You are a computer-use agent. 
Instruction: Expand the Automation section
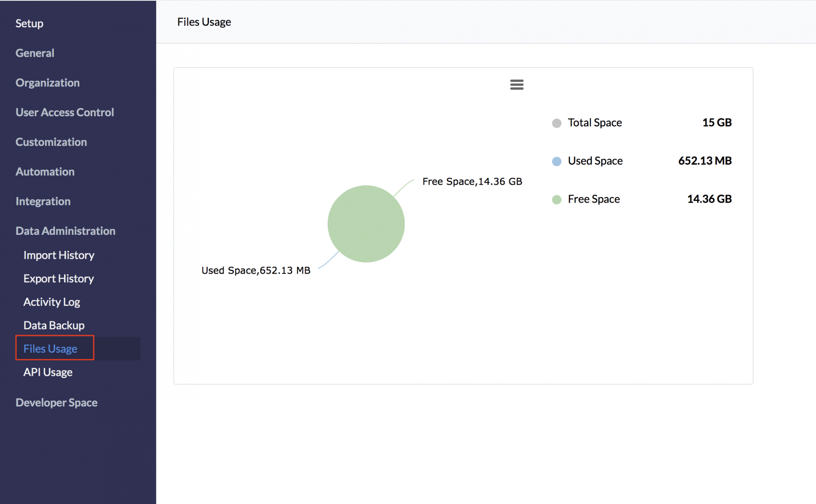coord(45,172)
